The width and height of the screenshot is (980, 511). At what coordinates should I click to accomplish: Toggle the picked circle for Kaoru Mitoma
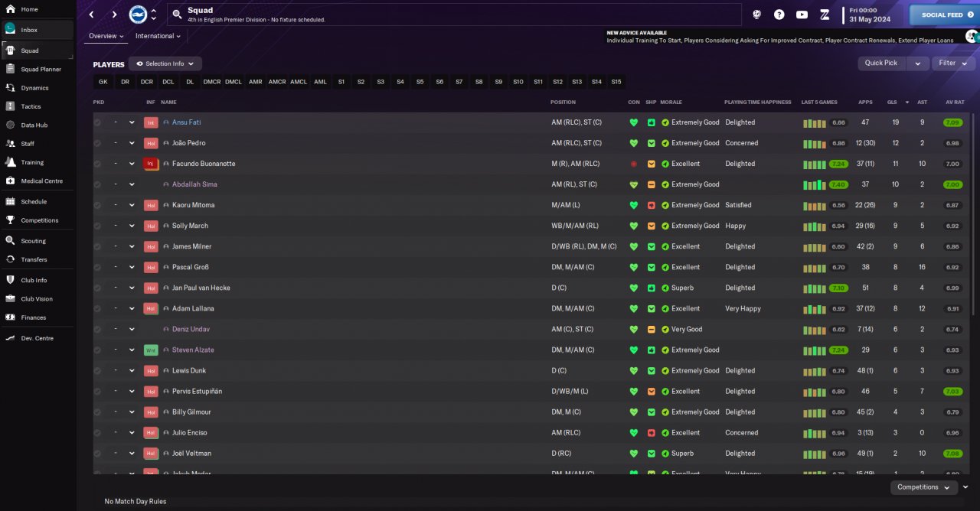tap(97, 205)
